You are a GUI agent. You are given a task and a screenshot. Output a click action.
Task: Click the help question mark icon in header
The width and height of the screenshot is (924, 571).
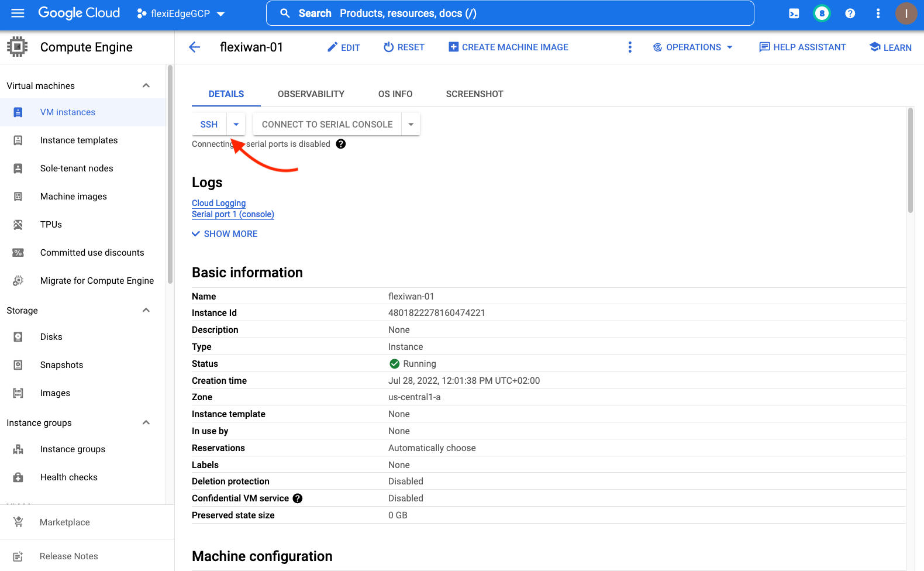click(x=850, y=13)
